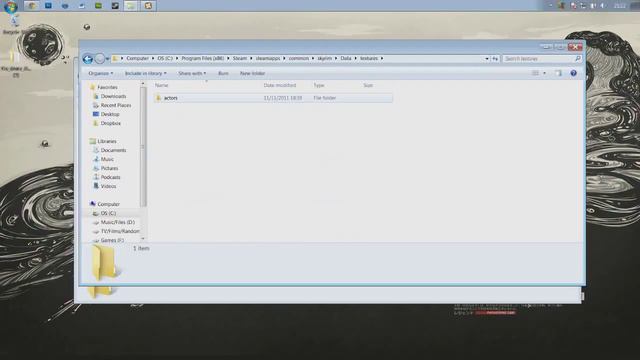Viewport: 640px width, 360px height.
Task: Go to OS (C:) in the address bar
Action: tap(165, 59)
